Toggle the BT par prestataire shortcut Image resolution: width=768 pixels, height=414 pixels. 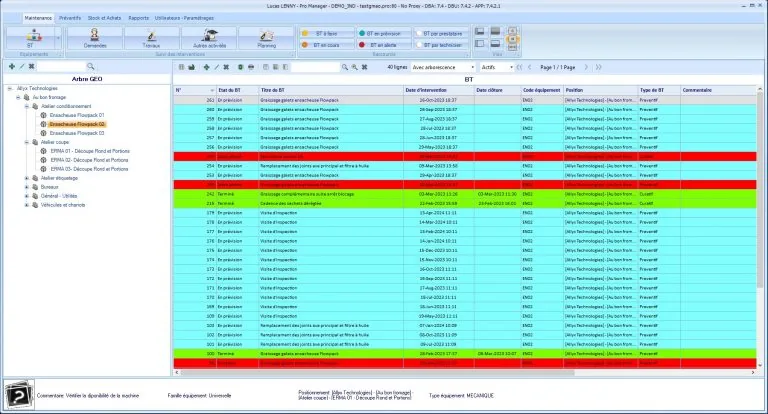[x=441, y=33]
